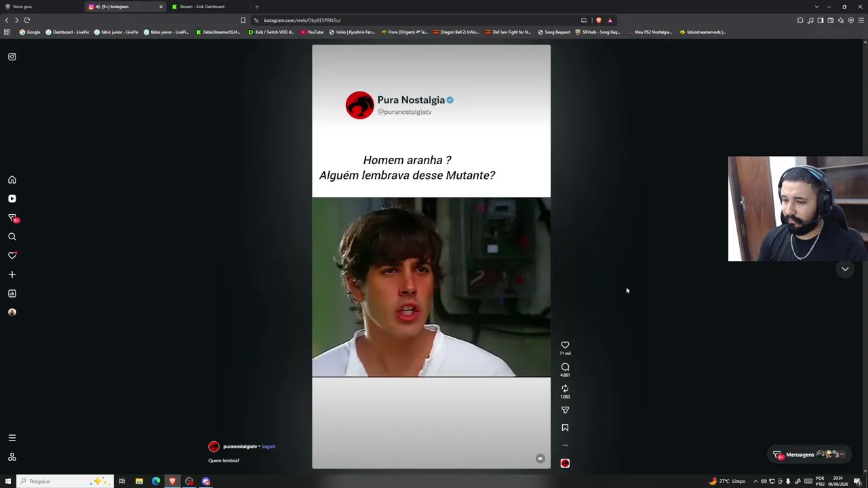Share the reel with paper plane icon

pos(565,410)
